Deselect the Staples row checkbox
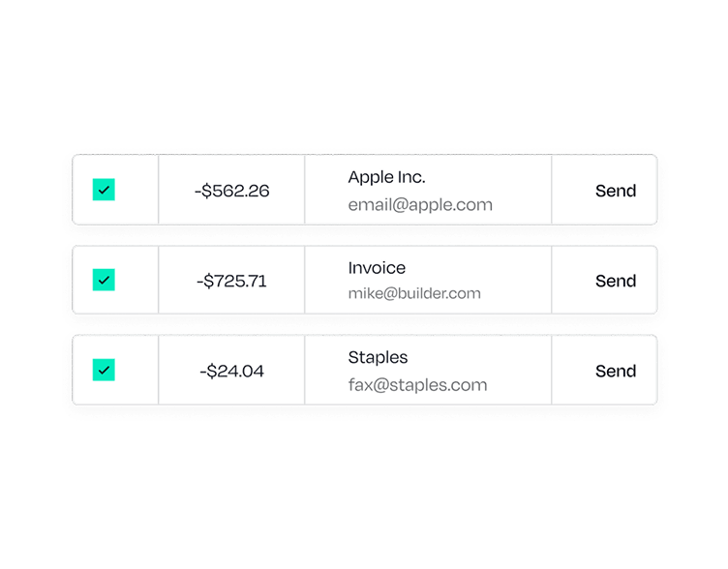 coord(104,370)
